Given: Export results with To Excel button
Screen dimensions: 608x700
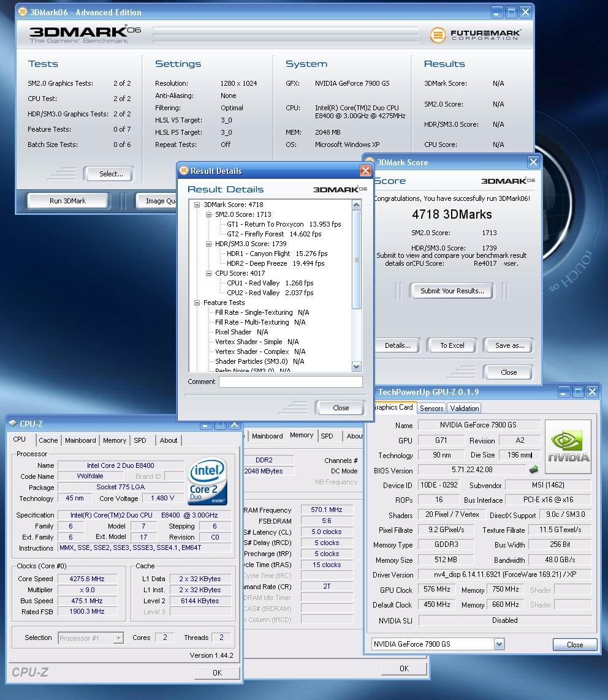Looking at the screenshot, I should click(452, 345).
